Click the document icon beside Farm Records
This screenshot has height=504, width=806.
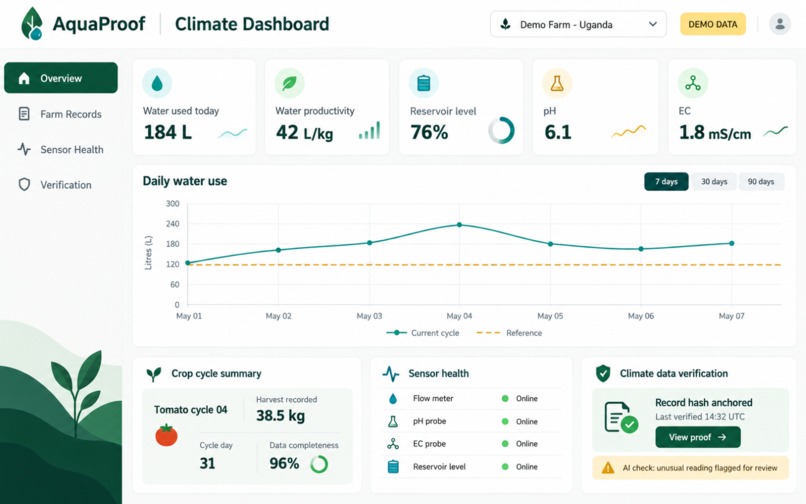tap(24, 114)
